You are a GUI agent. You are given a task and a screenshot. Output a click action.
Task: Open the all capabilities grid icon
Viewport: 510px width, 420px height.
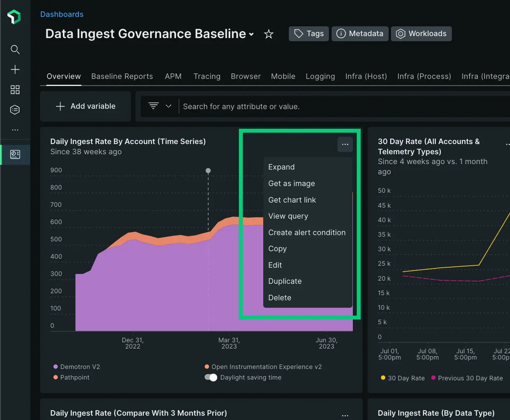click(15, 90)
